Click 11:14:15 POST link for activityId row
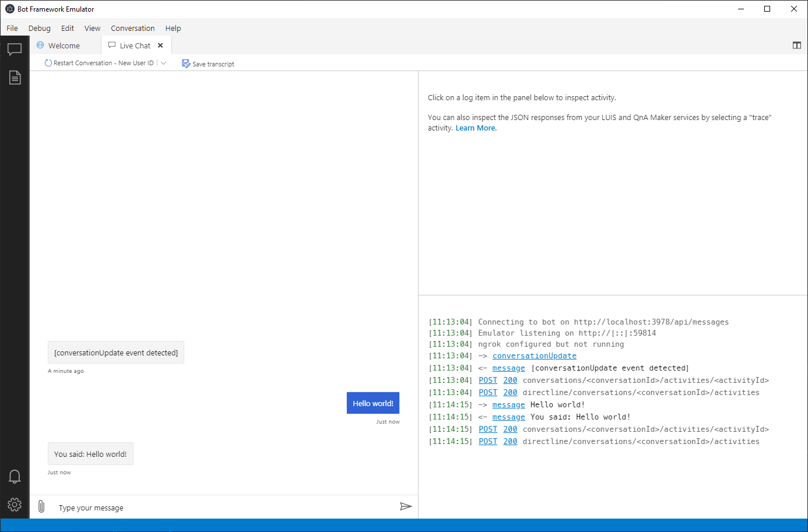 click(x=488, y=429)
